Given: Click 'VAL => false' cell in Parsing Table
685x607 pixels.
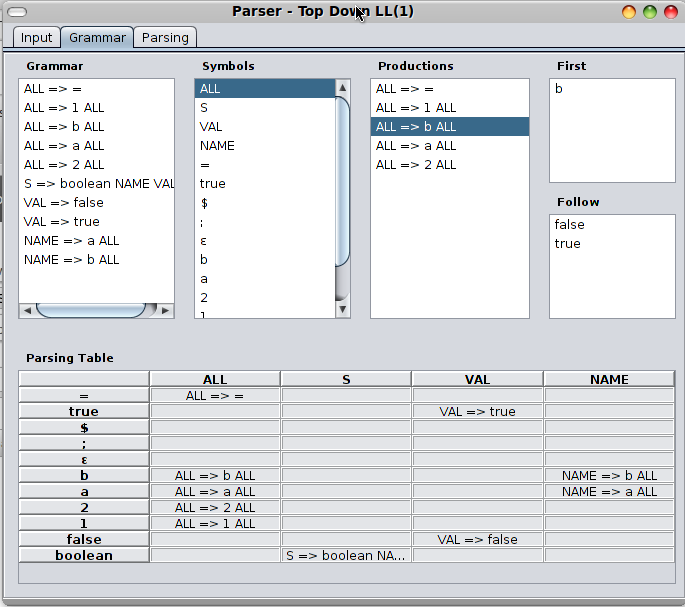Looking at the screenshot, I should (477, 539).
